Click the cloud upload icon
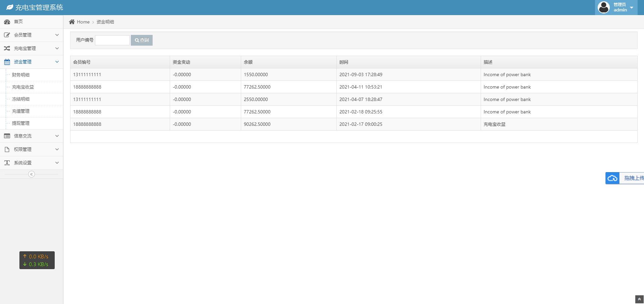644x304 pixels. 612,178
